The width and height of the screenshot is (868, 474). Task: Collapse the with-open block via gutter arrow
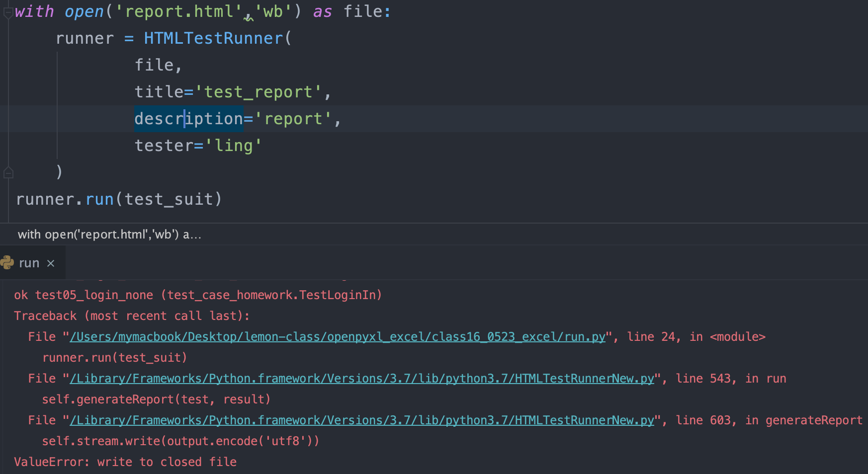(7, 11)
